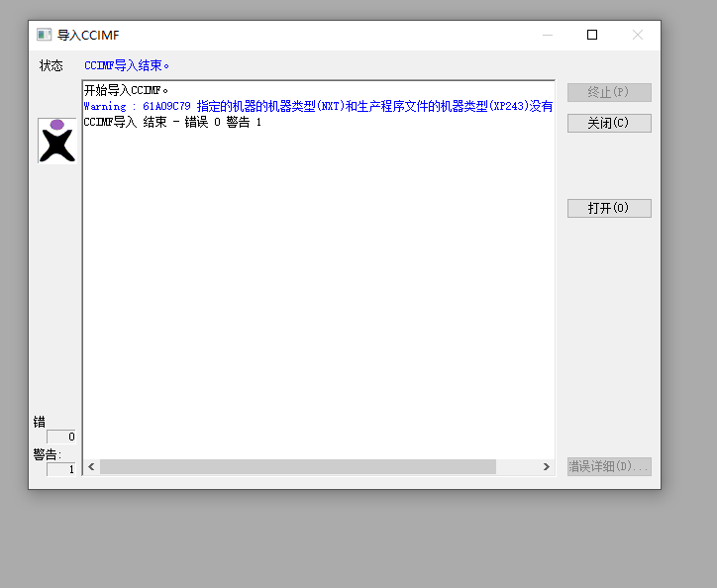
Task: Show details with 错误详细(D)... button
Action: pyautogui.click(x=608, y=466)
